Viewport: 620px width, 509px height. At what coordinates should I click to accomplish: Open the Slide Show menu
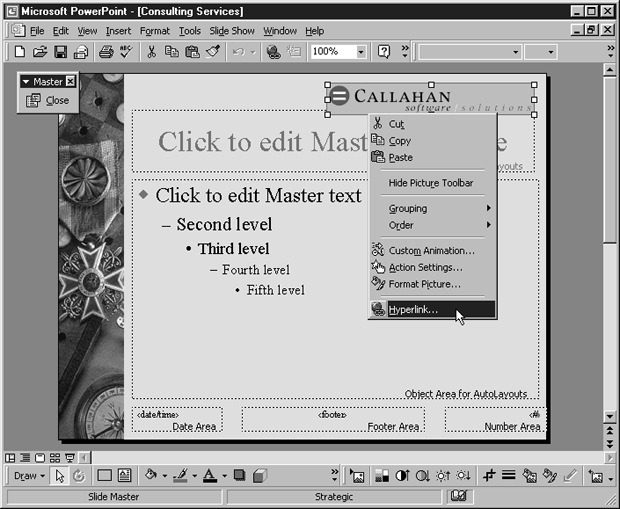(229, 31)
